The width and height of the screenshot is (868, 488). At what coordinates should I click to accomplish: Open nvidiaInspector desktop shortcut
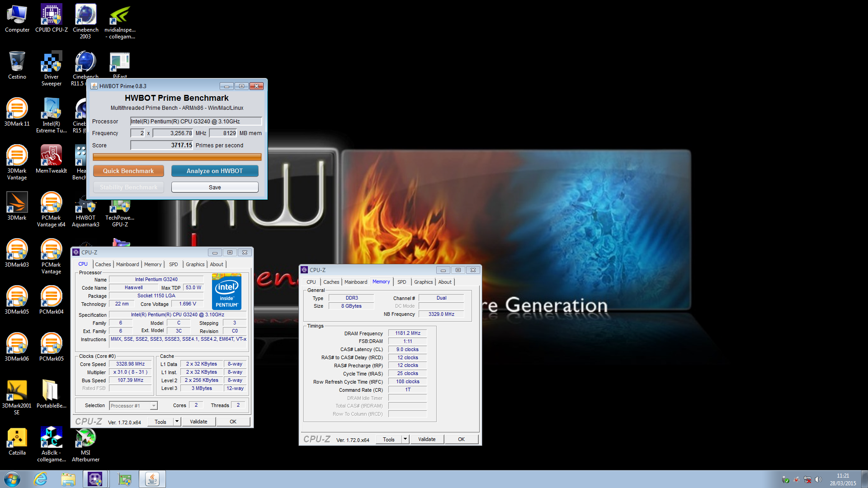[x=120, y=21]
